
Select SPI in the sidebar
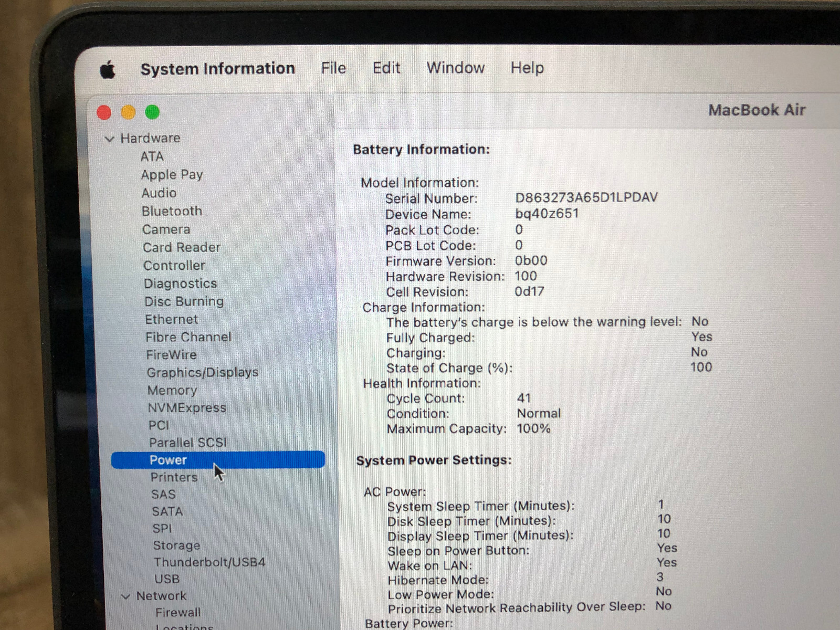162,529
